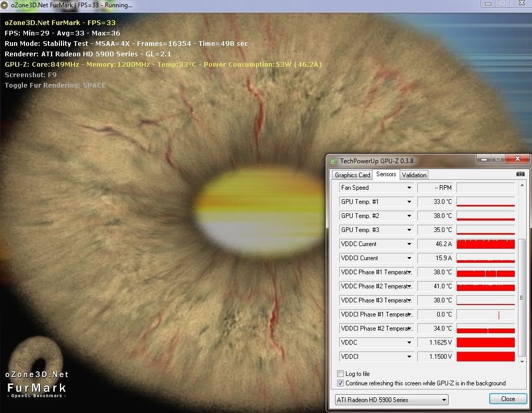
Task: Uncheck Continue refreshing in background option
Action: (x=340, y=383)
